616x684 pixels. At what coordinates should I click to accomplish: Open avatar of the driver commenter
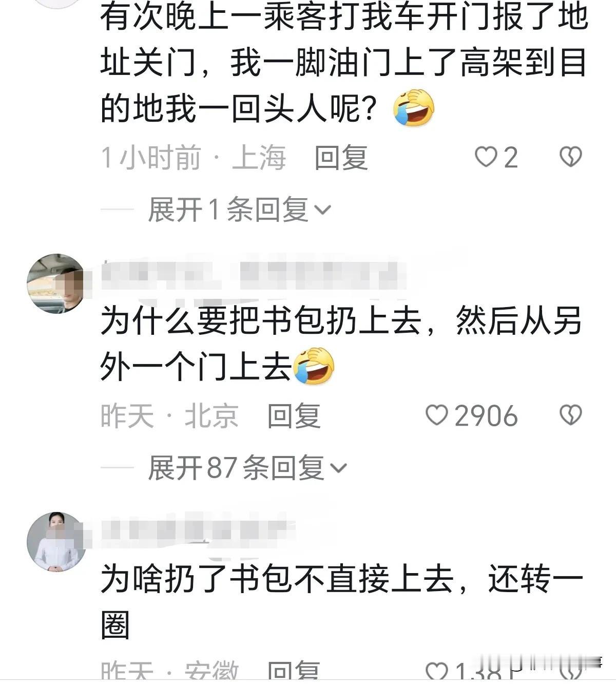coord(55,283)
